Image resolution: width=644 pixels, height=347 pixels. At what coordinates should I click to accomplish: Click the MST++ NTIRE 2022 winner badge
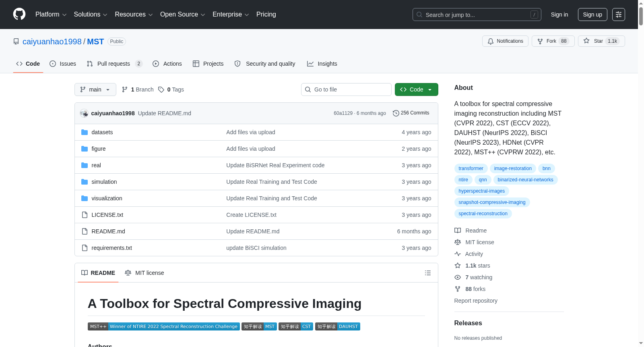tap(164, 326)
